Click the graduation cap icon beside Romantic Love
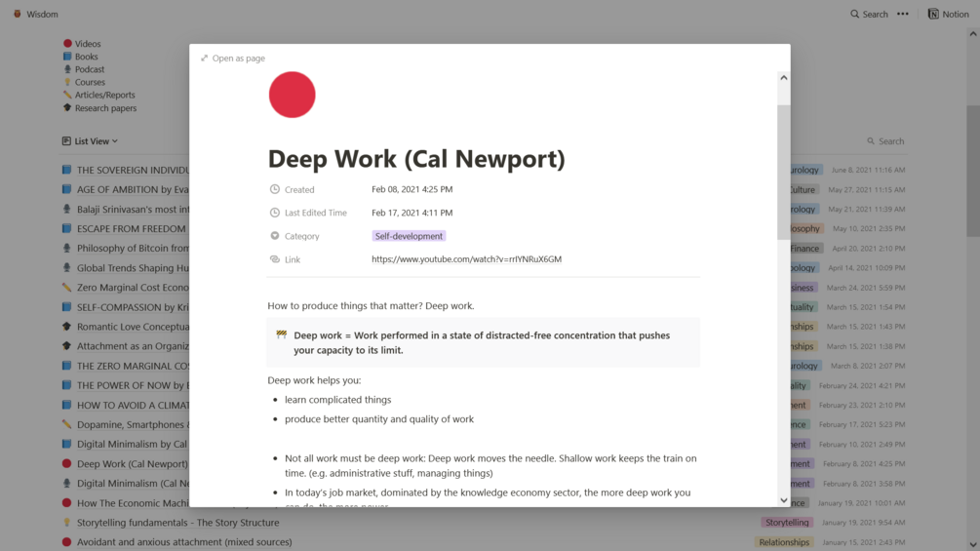 [x=67, y=326]
